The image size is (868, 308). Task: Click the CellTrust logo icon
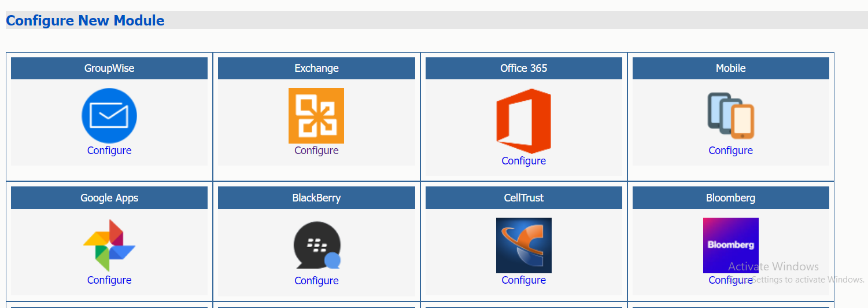pyautogui.click(x=523, y=245)
